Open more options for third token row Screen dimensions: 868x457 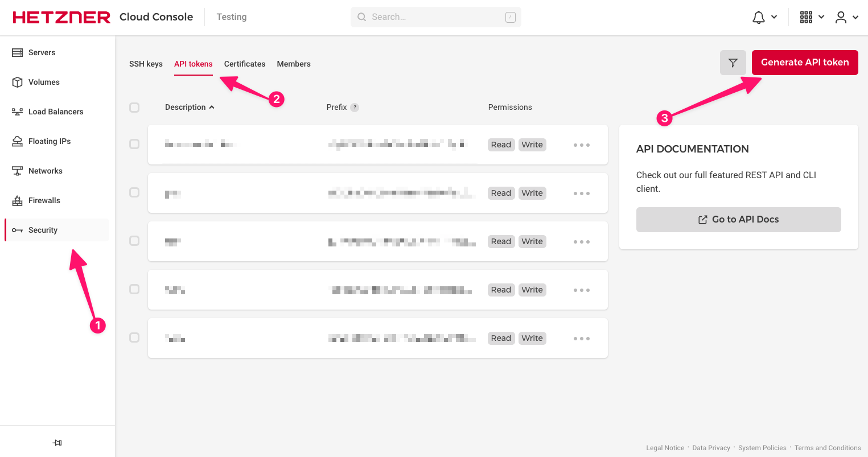click(x=582, y=242)
